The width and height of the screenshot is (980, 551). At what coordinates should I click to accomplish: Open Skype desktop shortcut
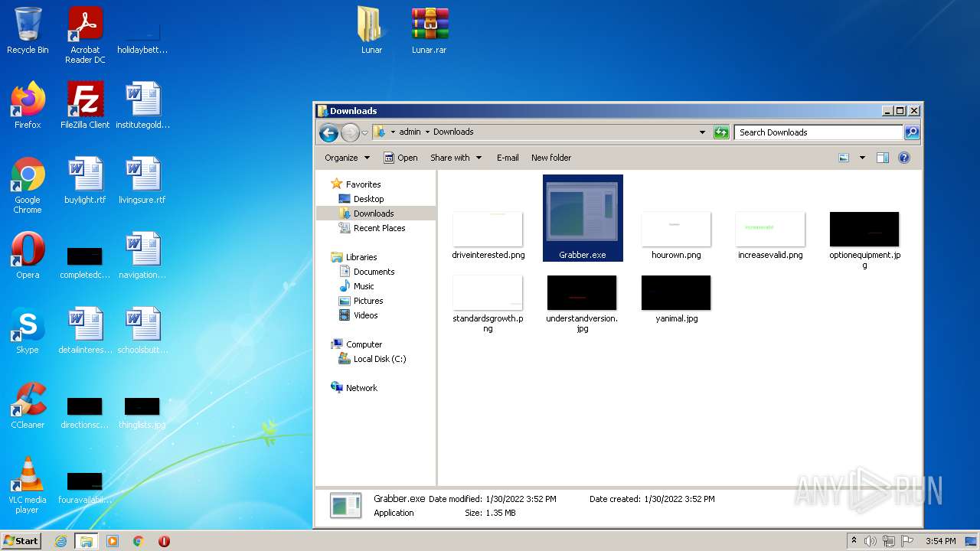[x=28, y=331]
